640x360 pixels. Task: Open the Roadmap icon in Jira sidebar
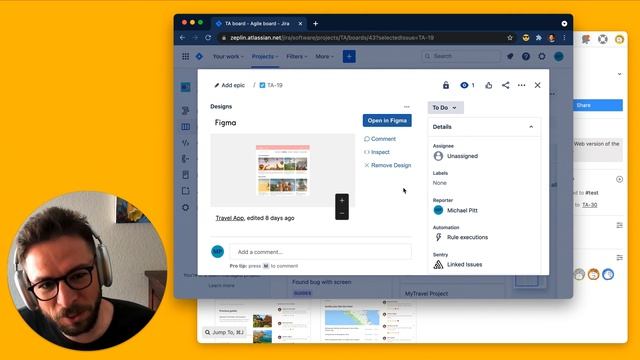[x=185, y=110]
